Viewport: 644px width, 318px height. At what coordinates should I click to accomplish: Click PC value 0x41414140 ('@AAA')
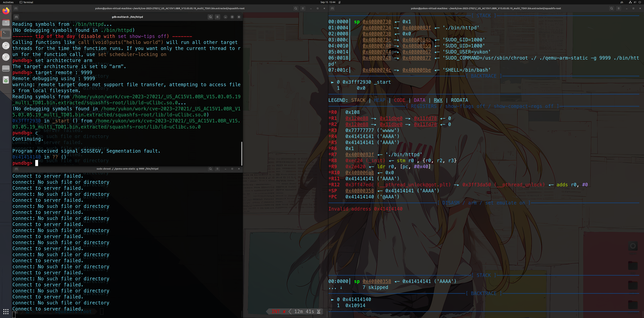[373, 197]
